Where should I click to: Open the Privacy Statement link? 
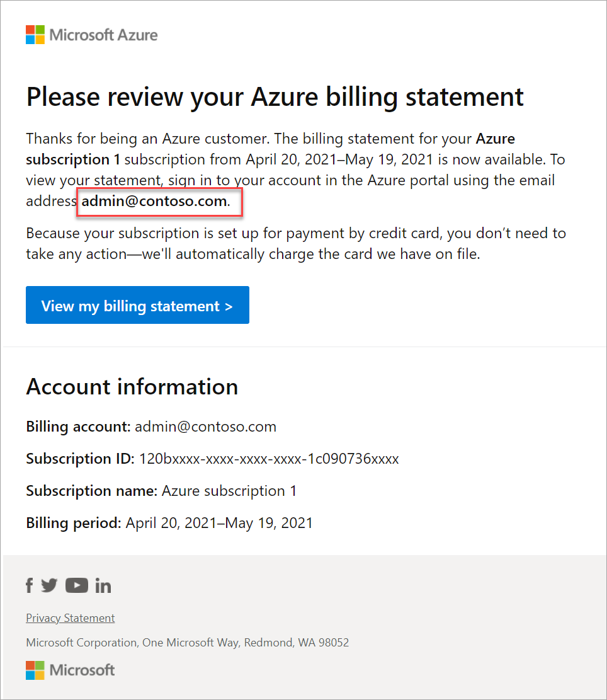point(70,617)
